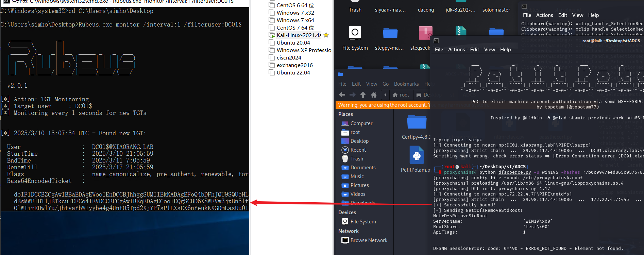Select the exchange2016 VM entry

(294, 65)
